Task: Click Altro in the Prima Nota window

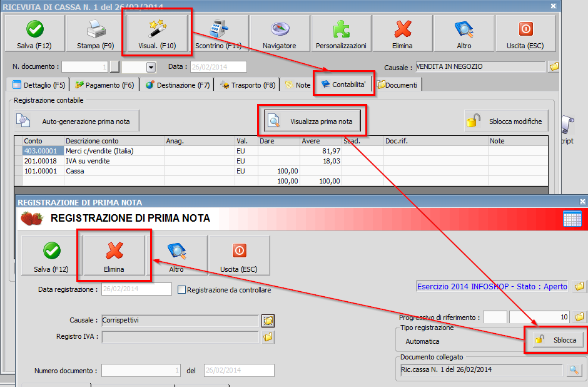Action: click(x=176, y=255)
